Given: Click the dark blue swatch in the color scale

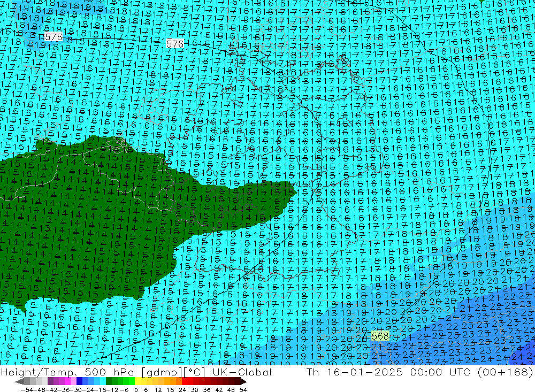Looking at the screenshot, I should [x=80, y=381].
